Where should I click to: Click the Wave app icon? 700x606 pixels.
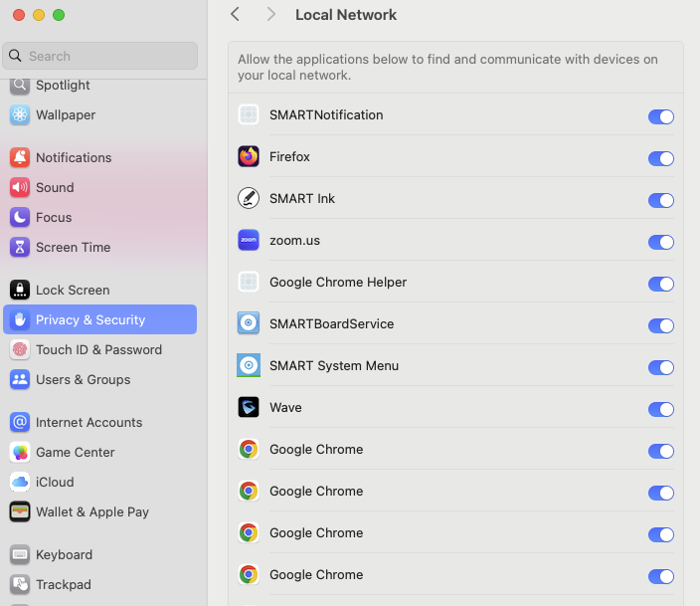(x=249, y=408)
